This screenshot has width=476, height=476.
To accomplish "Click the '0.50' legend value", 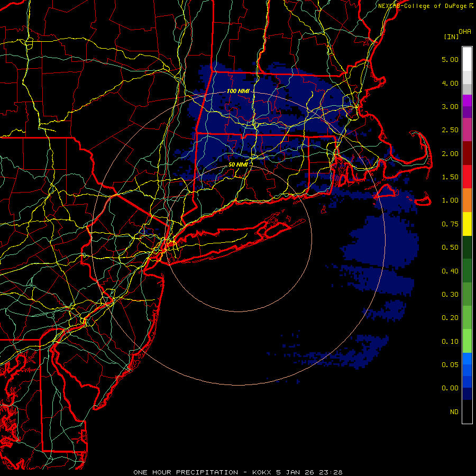I will click(x=450, y=248).
